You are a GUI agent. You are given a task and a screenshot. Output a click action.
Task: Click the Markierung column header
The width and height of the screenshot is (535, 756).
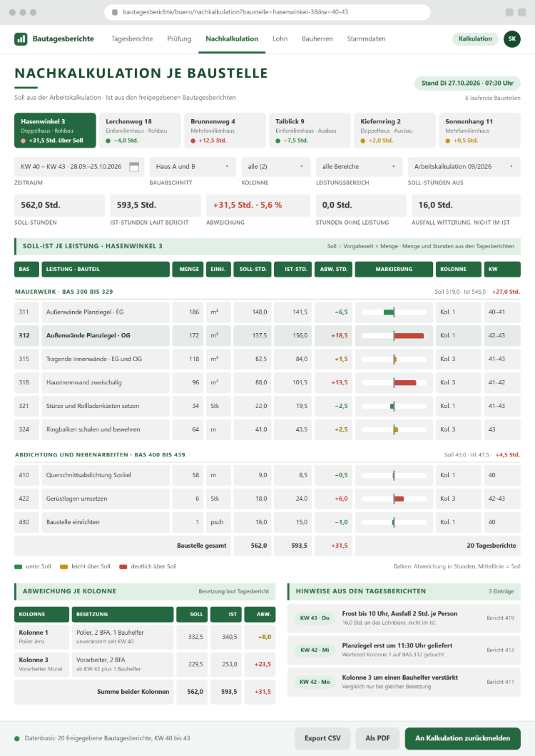point(394,270)
